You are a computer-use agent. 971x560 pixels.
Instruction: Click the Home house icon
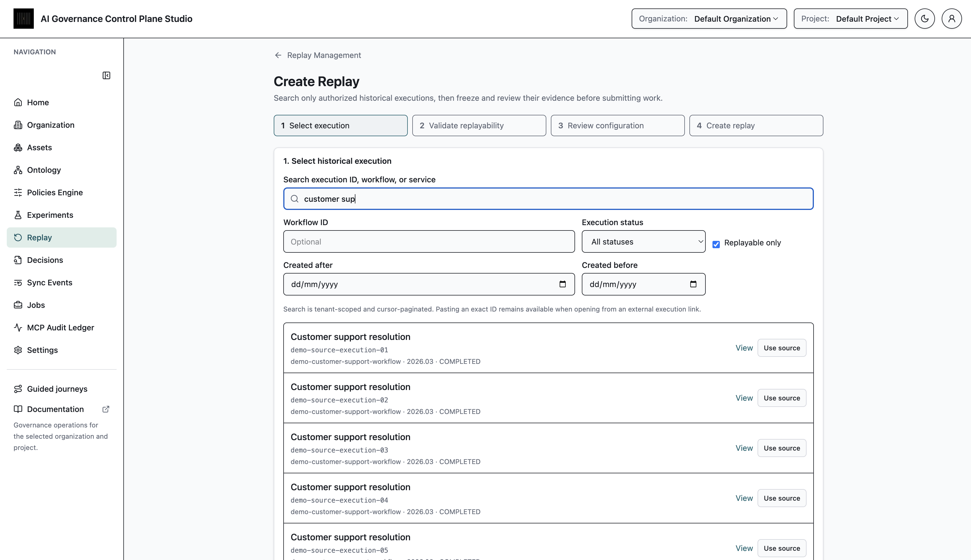click(18, 102)
